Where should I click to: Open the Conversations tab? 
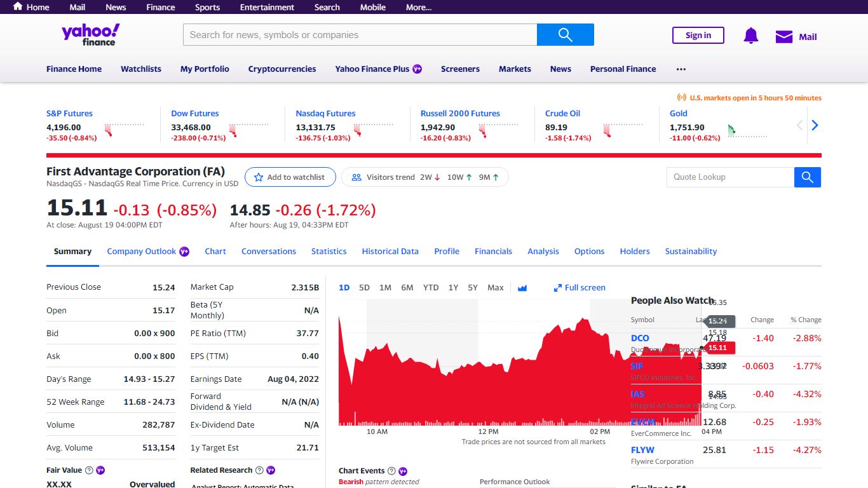tap(269, 252)
